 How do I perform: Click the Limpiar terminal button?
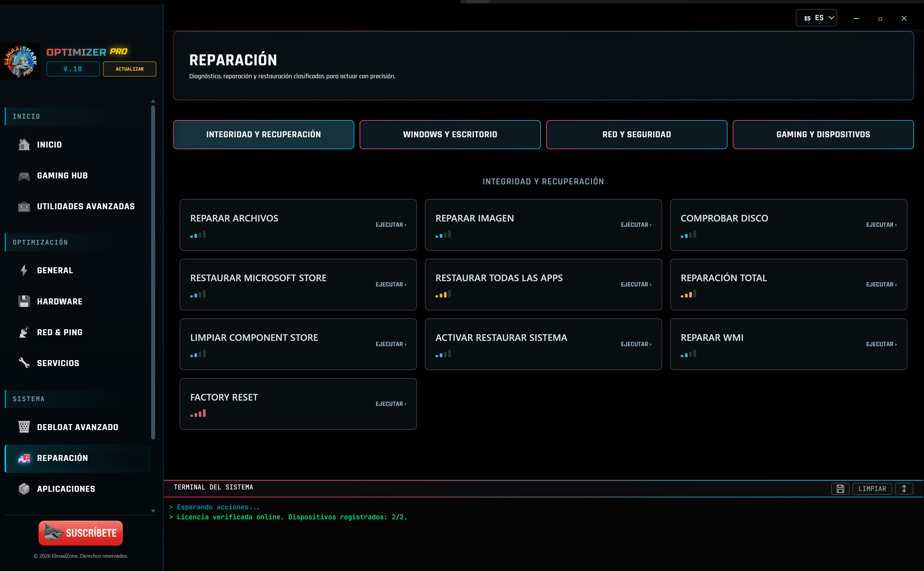pyautogui.click(x=872, y=489)
